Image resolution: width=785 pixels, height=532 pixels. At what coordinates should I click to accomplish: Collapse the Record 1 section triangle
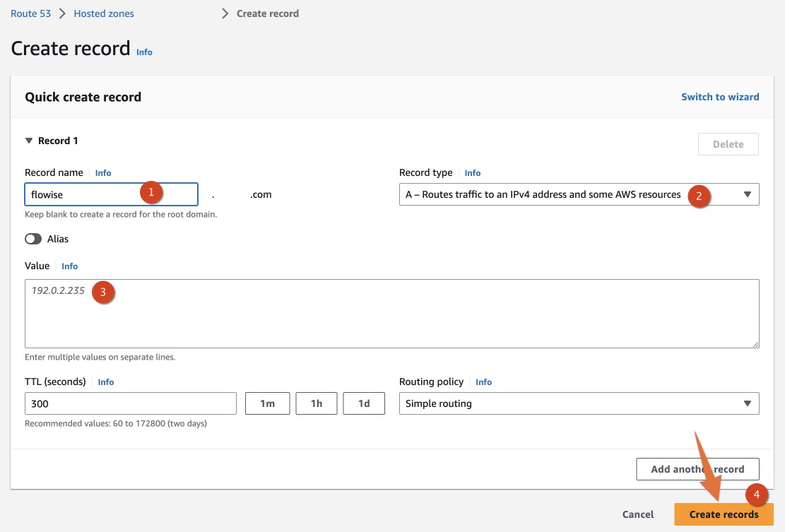pos(29,141)
